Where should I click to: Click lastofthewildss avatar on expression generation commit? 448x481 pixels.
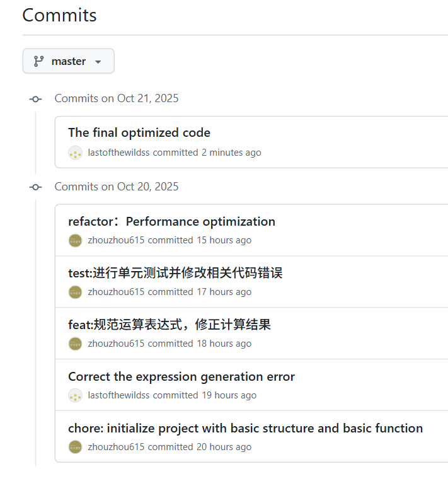pos(76,395)
